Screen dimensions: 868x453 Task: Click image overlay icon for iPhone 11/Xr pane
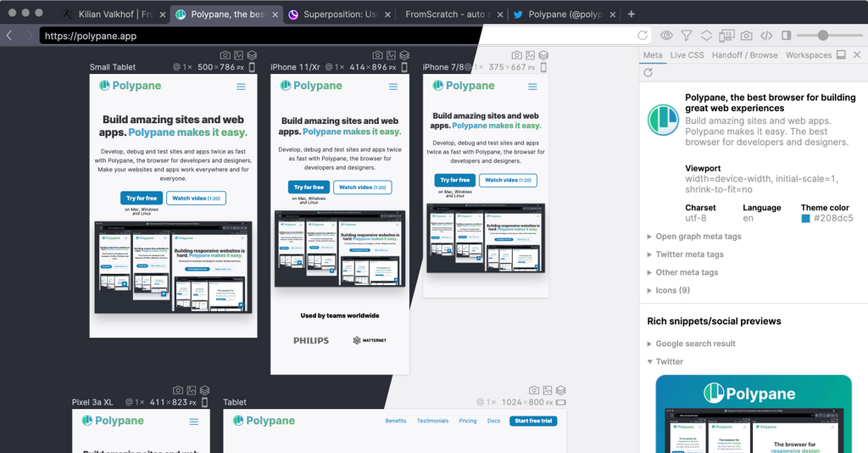pos(392,55)
